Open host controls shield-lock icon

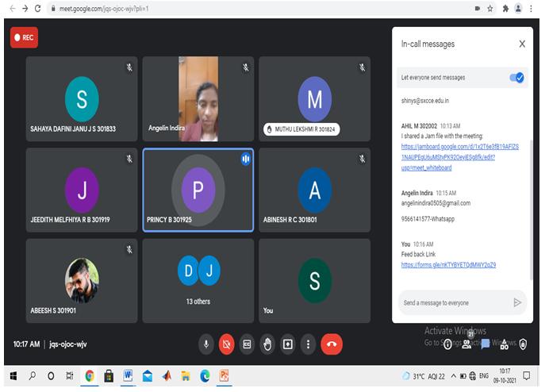[523, 344]
